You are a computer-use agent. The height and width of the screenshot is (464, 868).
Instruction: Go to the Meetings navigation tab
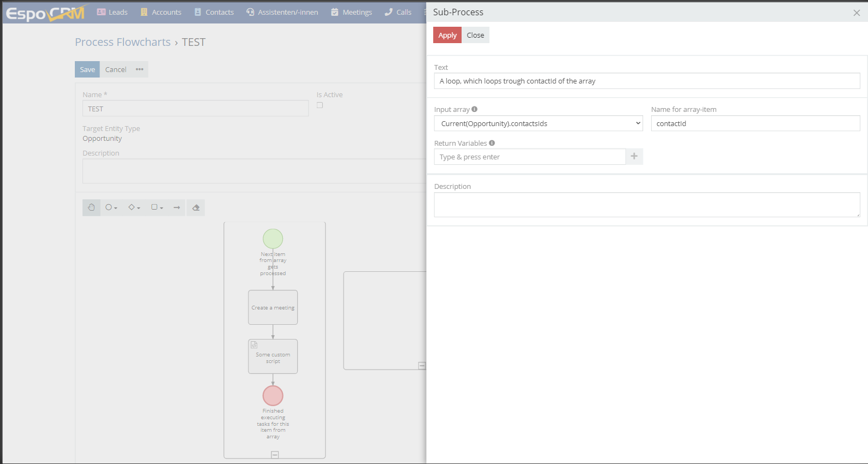(x=351, y=12)
